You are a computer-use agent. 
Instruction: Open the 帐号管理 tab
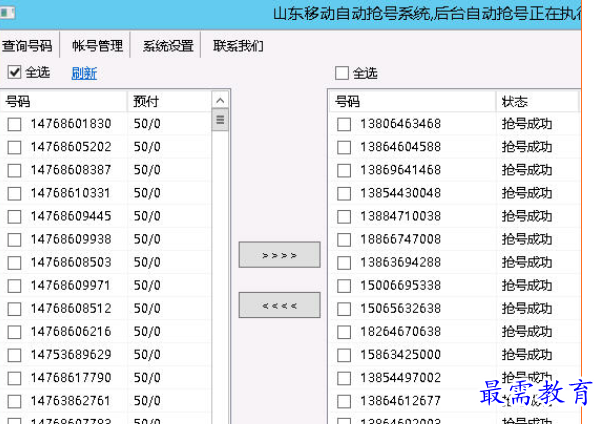pos(97,46)
